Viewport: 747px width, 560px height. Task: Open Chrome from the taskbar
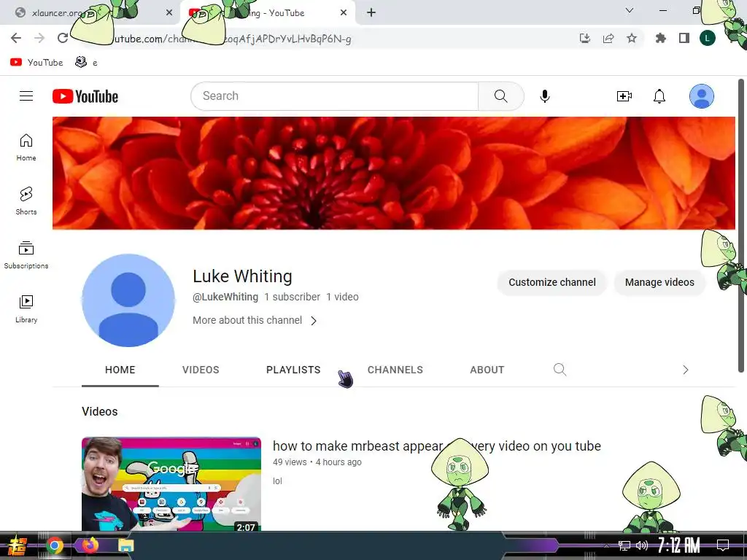pyautogui.click(x=55, y=545)
